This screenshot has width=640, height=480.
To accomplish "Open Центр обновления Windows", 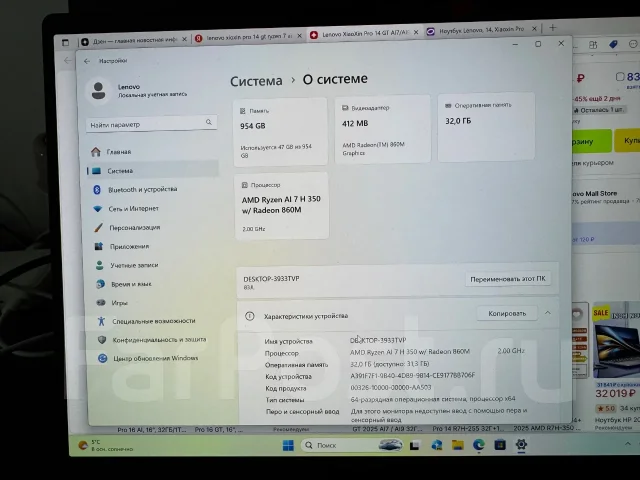I will coord(157,358).
